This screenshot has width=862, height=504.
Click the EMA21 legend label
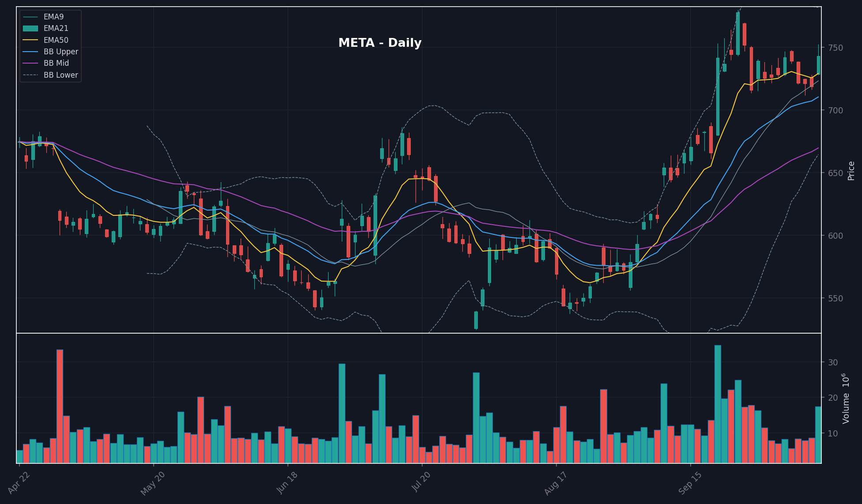tap(56, 28)
